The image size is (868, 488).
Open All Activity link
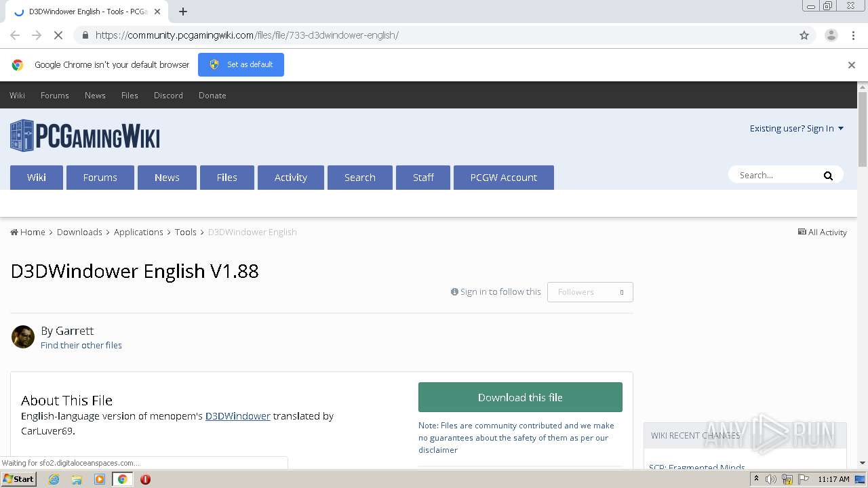click(823, 232)
